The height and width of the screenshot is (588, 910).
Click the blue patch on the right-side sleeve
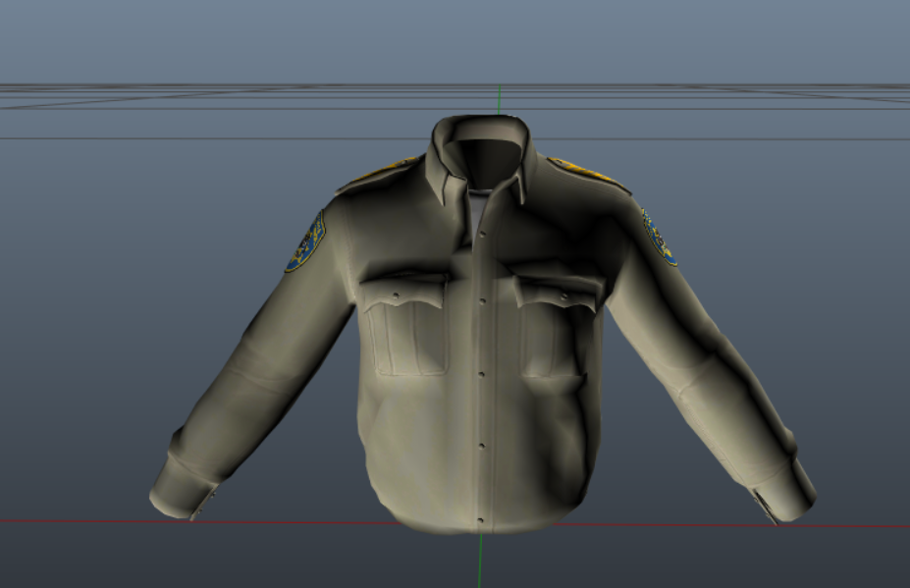658,238
